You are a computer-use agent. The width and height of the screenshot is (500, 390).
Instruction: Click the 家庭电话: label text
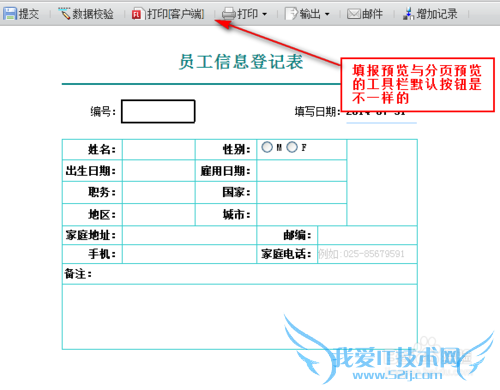[x=286, y=254]
